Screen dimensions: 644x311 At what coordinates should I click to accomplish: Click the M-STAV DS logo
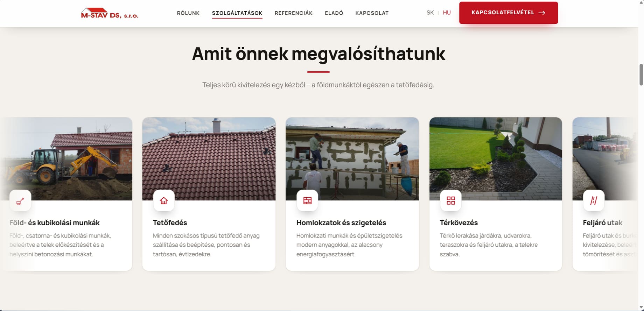coord(110,13)
